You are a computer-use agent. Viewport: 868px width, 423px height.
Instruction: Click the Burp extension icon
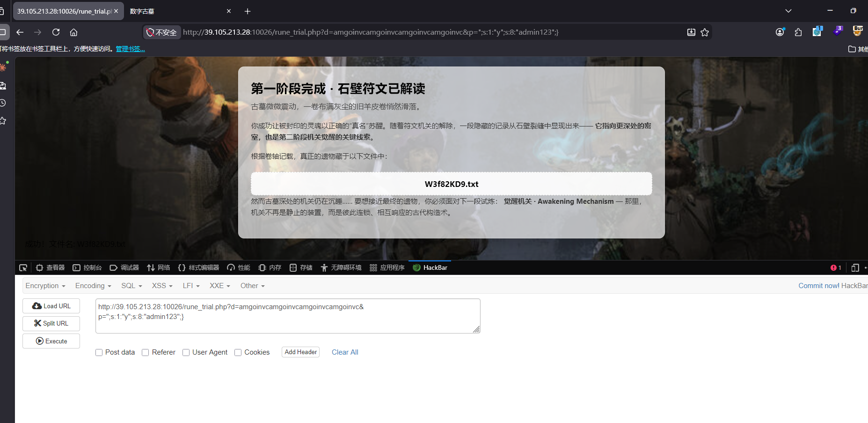click(858, 31)
